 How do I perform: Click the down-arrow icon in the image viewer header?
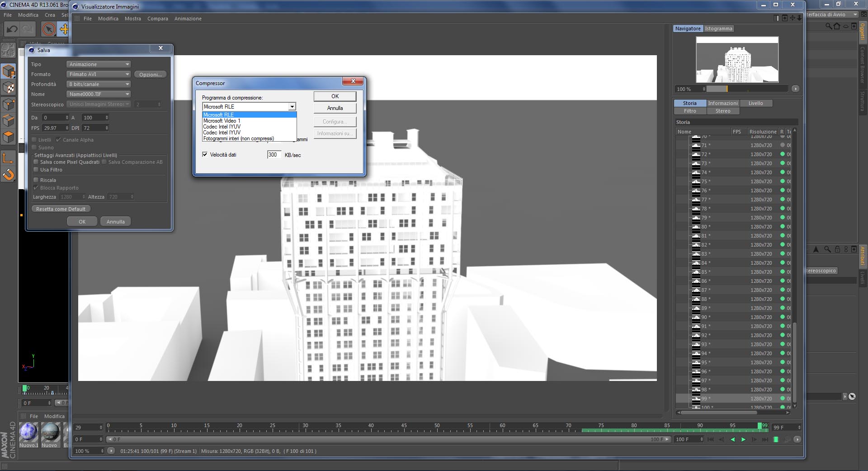point(799,18)
